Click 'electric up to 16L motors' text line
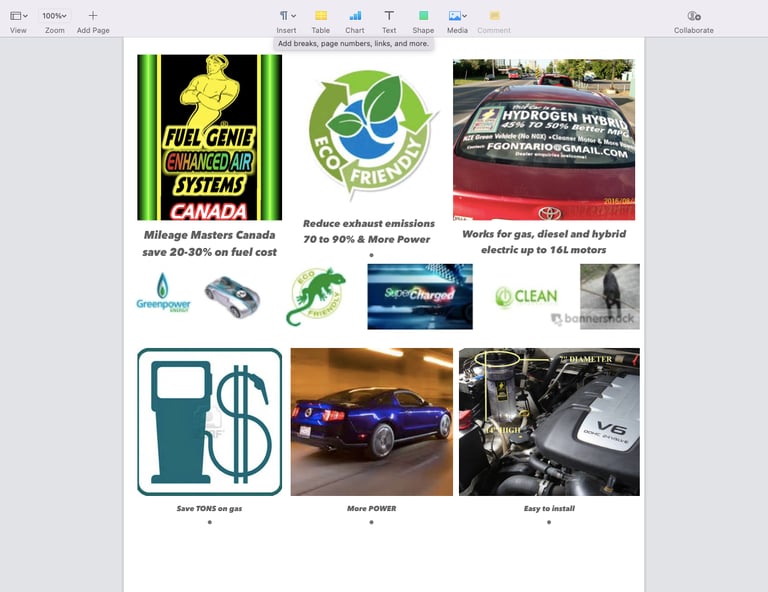Viewport: 768px width, 592px height. click(x=544, y=250)
